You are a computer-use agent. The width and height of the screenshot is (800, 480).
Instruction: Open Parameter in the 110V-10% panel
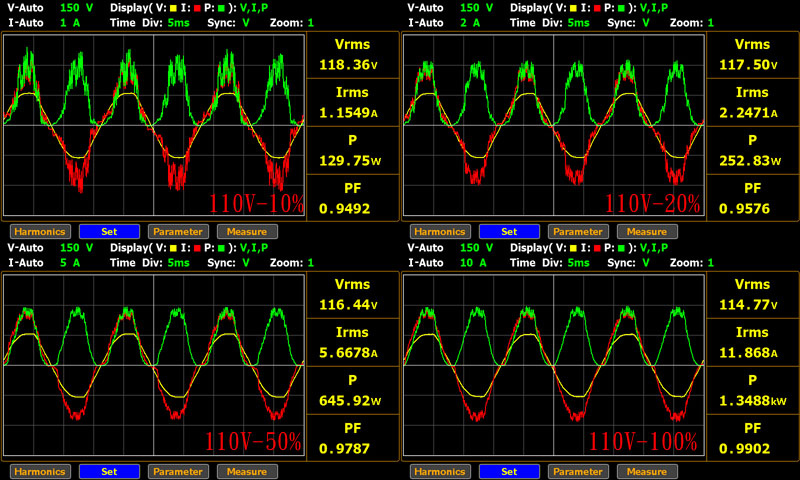click(178, 232)
